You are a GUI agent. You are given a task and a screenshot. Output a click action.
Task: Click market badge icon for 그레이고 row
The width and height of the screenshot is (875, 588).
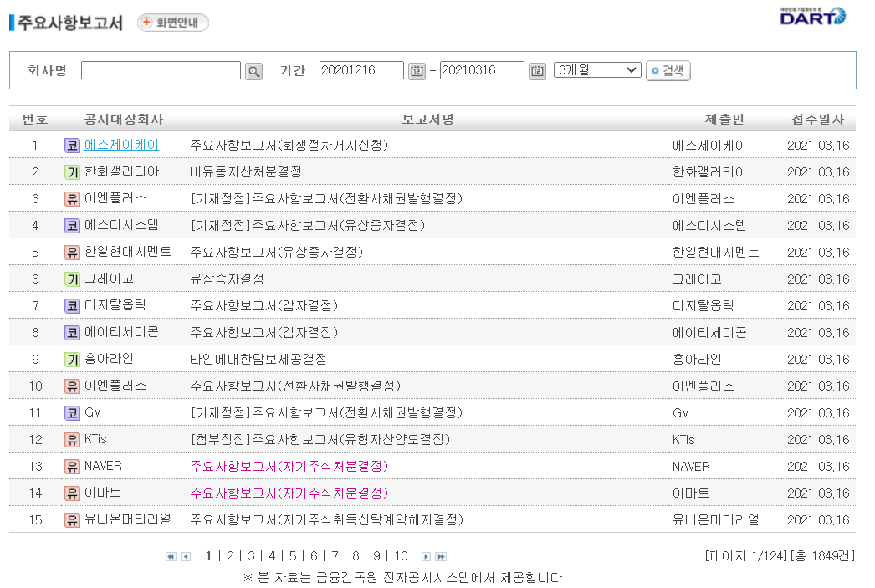(x=72, y=279)
